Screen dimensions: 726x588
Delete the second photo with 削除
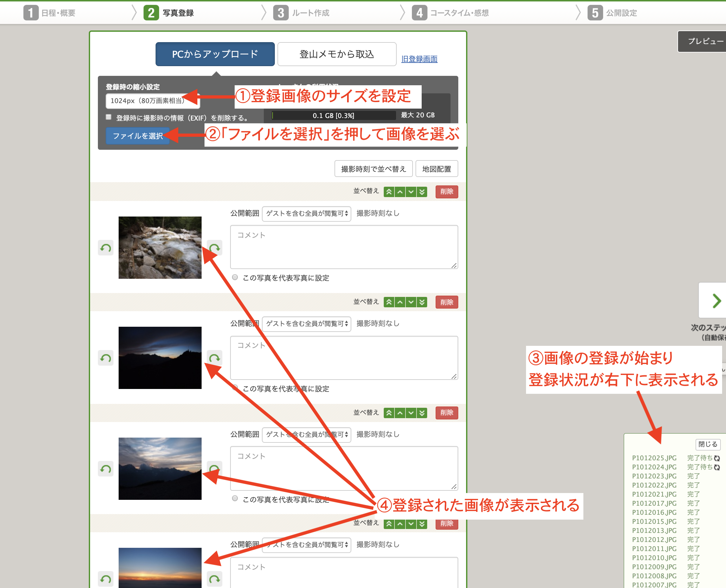point(447,302)
